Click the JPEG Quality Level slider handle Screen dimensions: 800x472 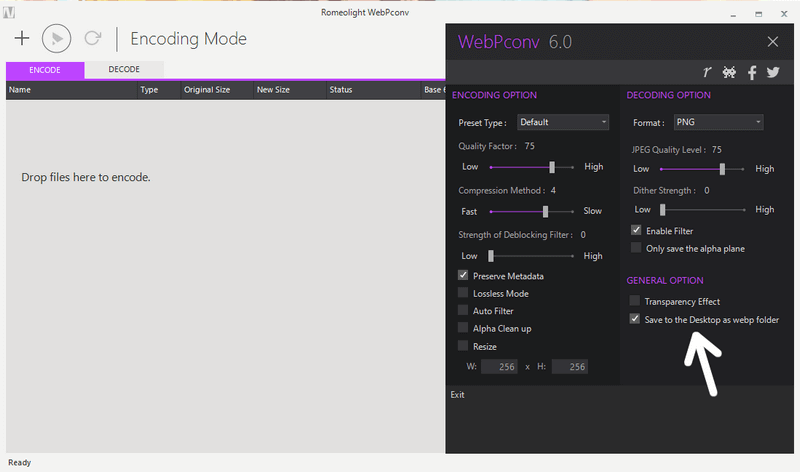tap(722, 169)
